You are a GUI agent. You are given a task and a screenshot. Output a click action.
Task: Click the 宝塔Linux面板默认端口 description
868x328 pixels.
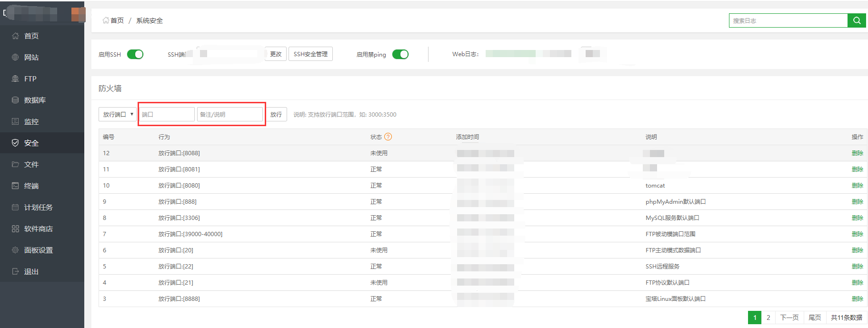pos(675,298)
